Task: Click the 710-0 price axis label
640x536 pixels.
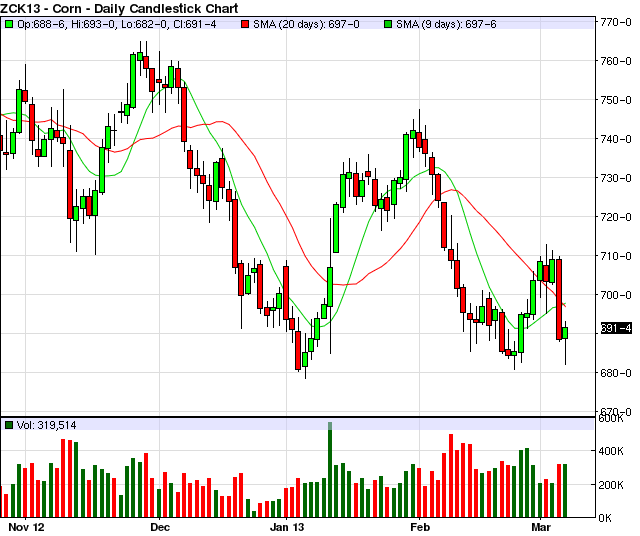Action: pyautogui.click(x=616, y=256)
